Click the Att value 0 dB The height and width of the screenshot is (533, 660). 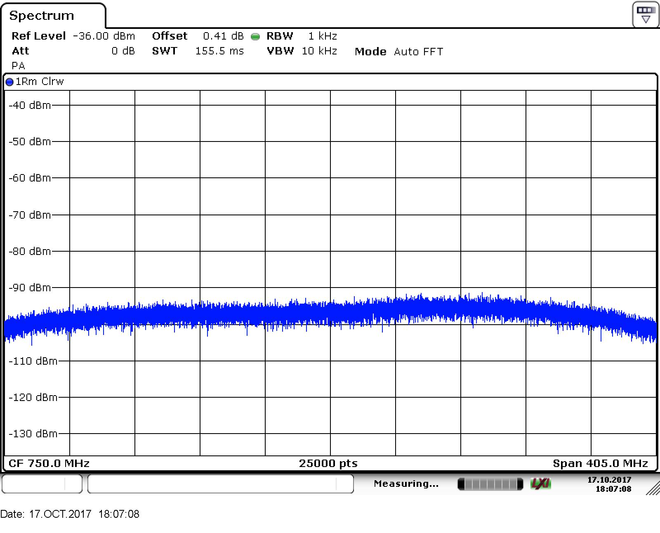(123, 51)
